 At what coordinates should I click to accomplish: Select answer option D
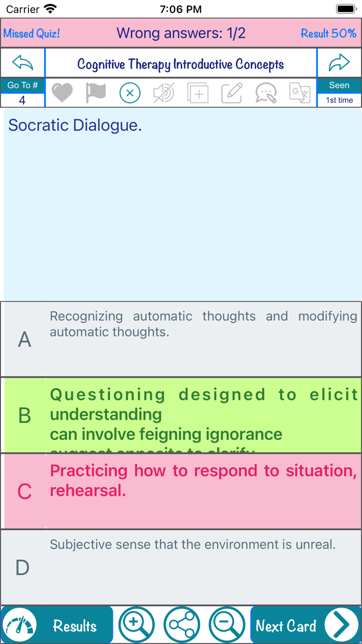tap(181, 566)
